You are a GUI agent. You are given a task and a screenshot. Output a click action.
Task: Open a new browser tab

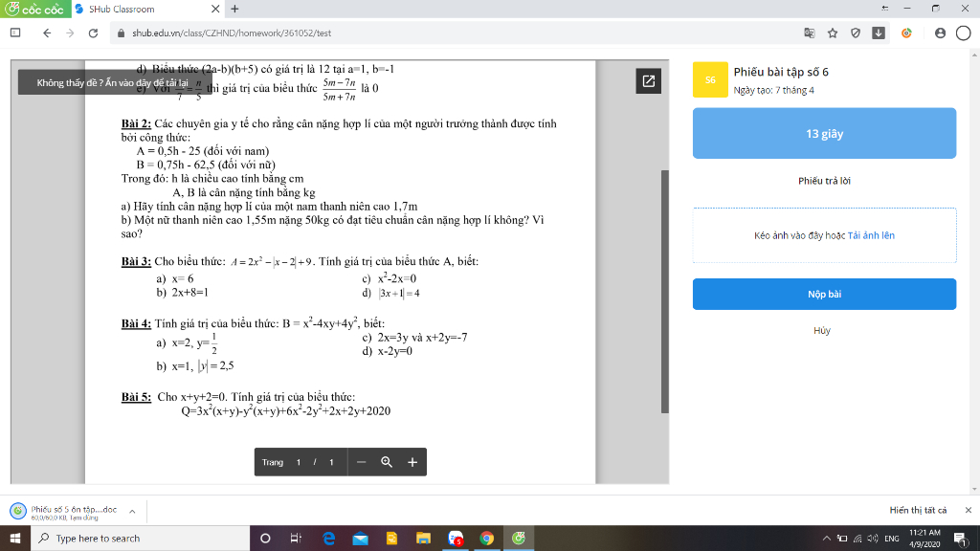(x=235, y=9)
